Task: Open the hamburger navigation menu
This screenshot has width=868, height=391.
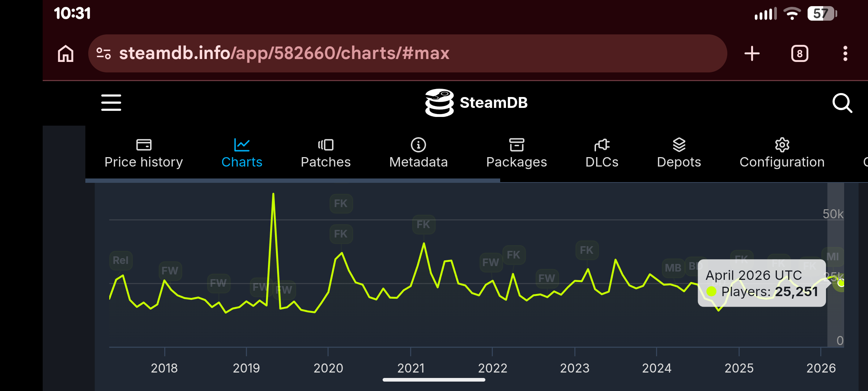Action: (x=111, y=102)
